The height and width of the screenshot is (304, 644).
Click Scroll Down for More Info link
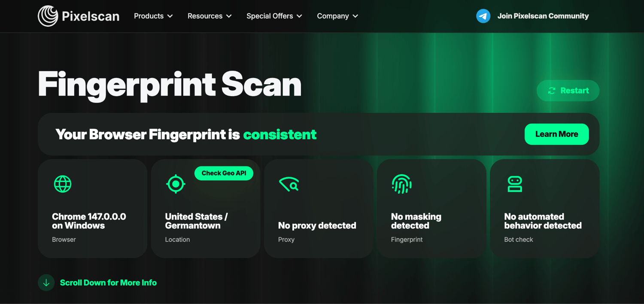pyautogui.click(x=108, y=283)
